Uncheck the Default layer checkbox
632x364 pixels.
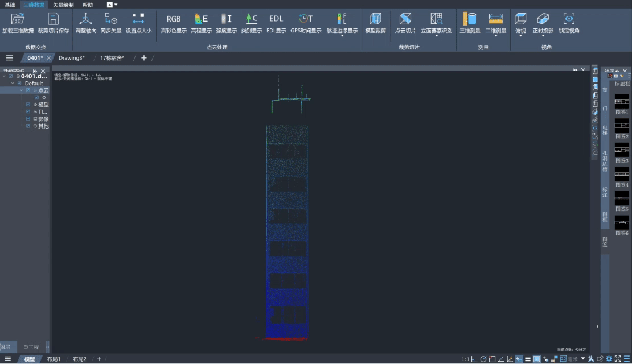click(20, 84)
